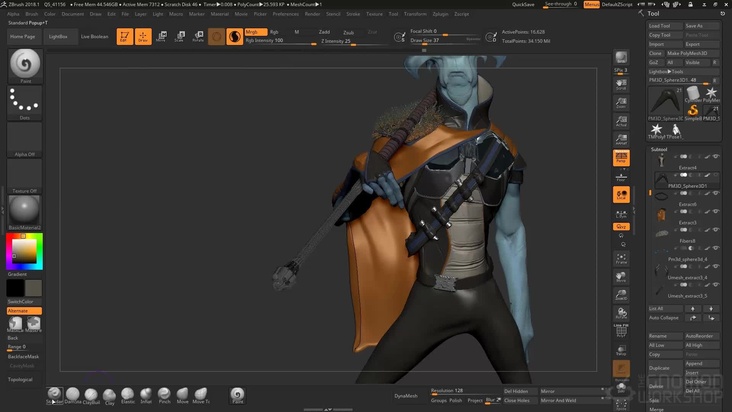Click the LightBox button
Viewport: 732px width, 412px height.
[x=58, y=36]
